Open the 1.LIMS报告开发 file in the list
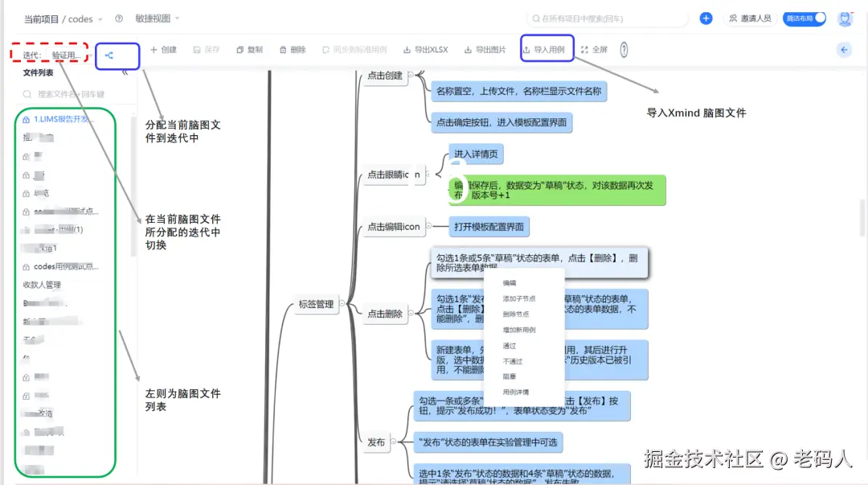Image resolution: width=868 pixels, height=485 pixels. tap(60, 118)
